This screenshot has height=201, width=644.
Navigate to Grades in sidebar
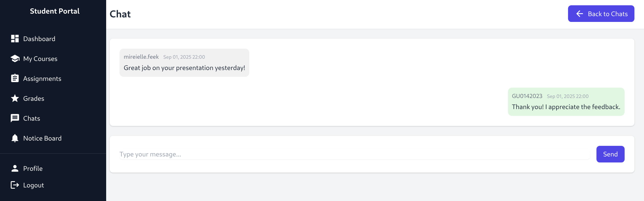pyautogui.click(x=34, y=98)
